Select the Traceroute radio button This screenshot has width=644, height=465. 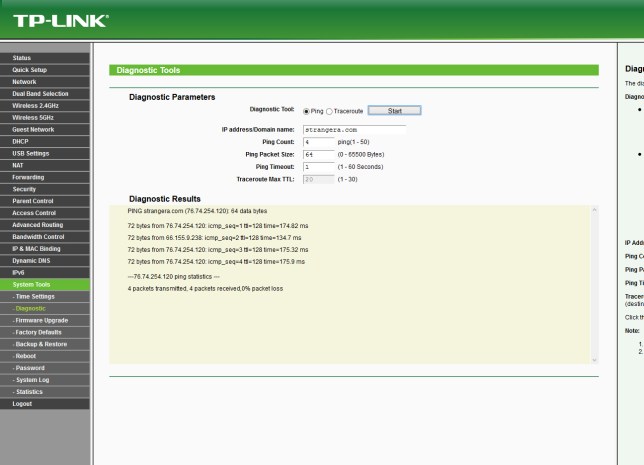(x=329, y=110)
